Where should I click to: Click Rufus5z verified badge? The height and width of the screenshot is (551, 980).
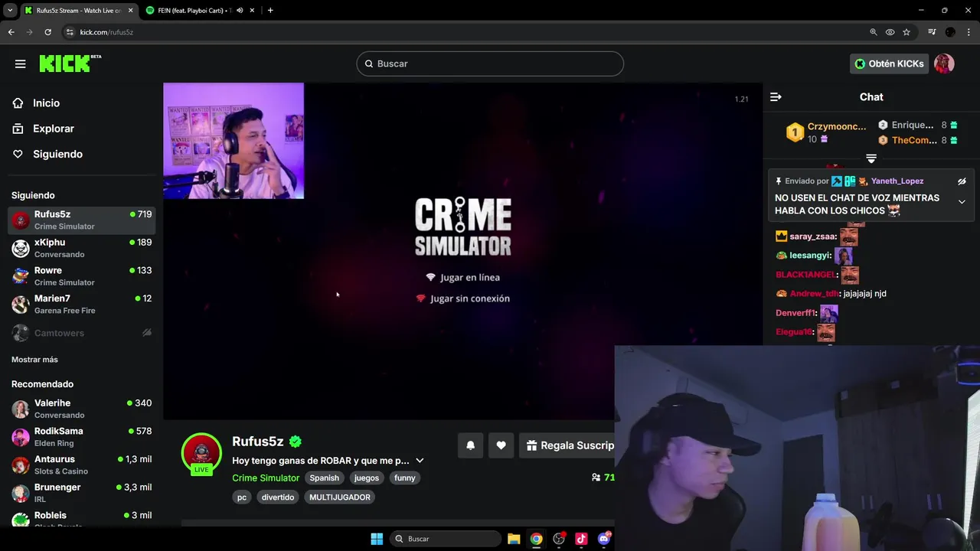(296, 442)
